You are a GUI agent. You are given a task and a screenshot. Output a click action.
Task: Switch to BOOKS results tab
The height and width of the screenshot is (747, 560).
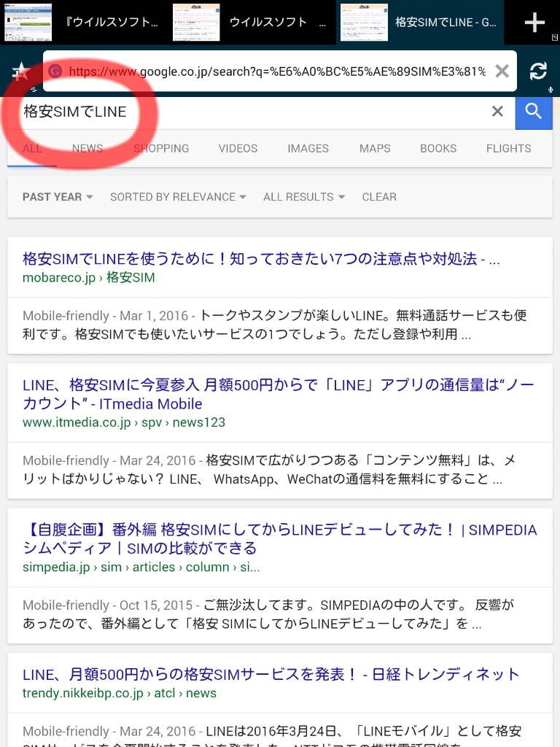(x=438, y=149)
